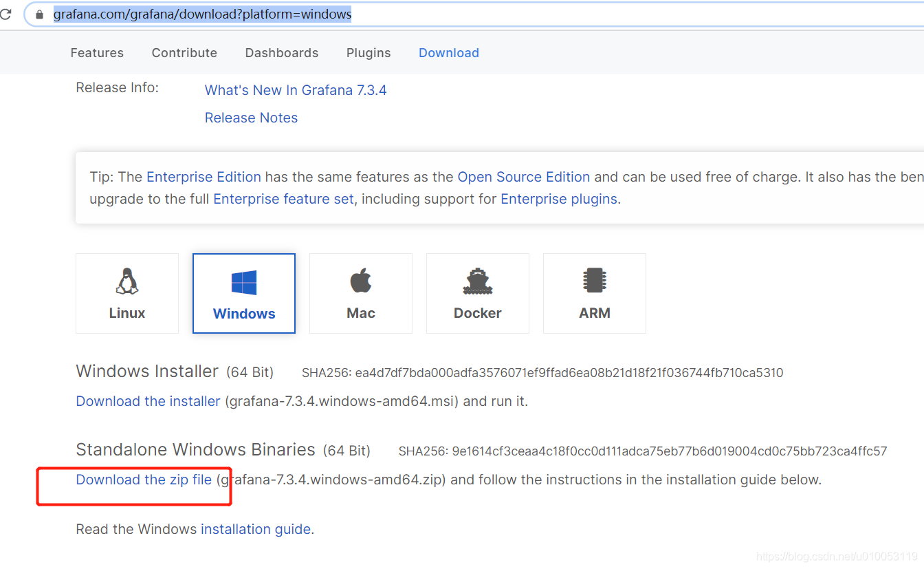The width and height of the screenshot is (924, 569).
Task: Click the Windows Installer heading
Action: (147, 372)
